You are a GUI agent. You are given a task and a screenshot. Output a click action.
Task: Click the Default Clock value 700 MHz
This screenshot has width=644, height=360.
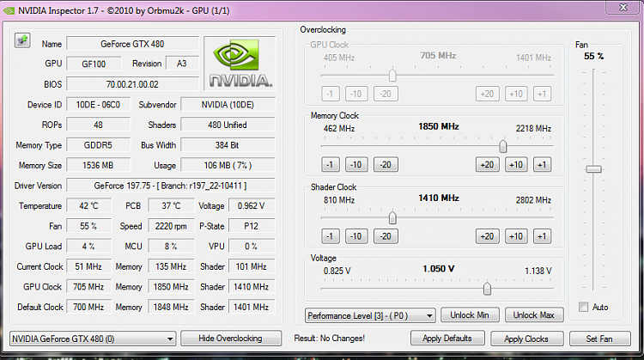point(88,307)
